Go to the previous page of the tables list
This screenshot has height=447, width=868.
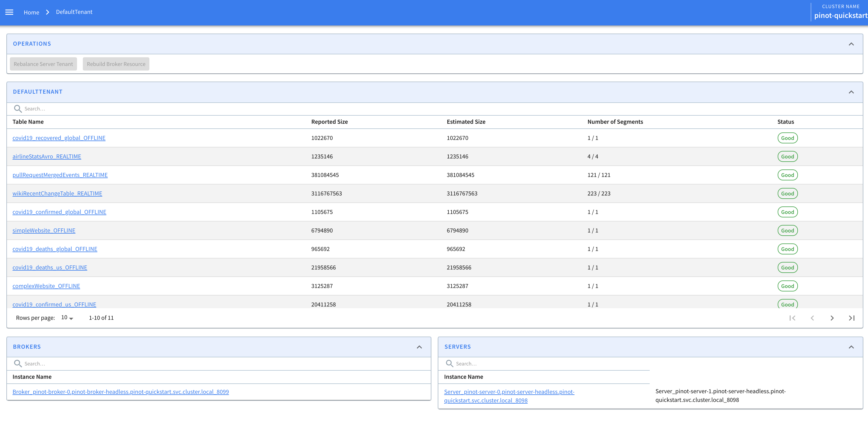812,318
